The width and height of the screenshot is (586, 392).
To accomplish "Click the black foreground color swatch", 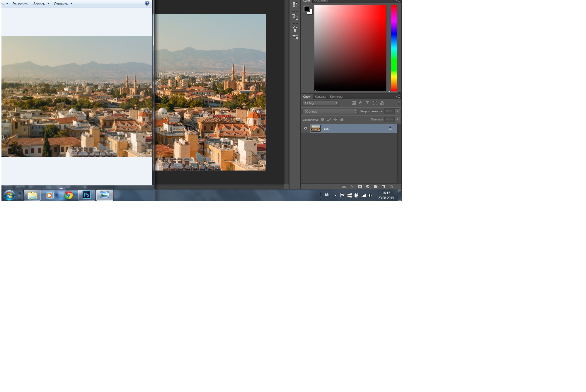I will pos(306,8).
